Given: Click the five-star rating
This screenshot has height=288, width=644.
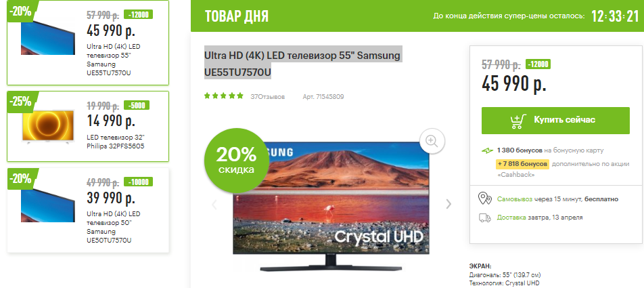Looking at the screenshot, I should coord(224,96).
